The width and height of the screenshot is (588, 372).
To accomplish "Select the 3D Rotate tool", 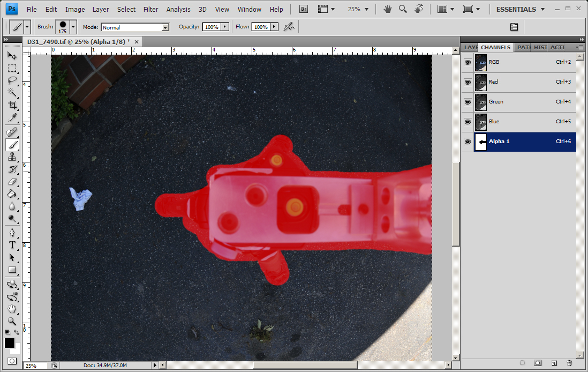I will coord(12,284).
